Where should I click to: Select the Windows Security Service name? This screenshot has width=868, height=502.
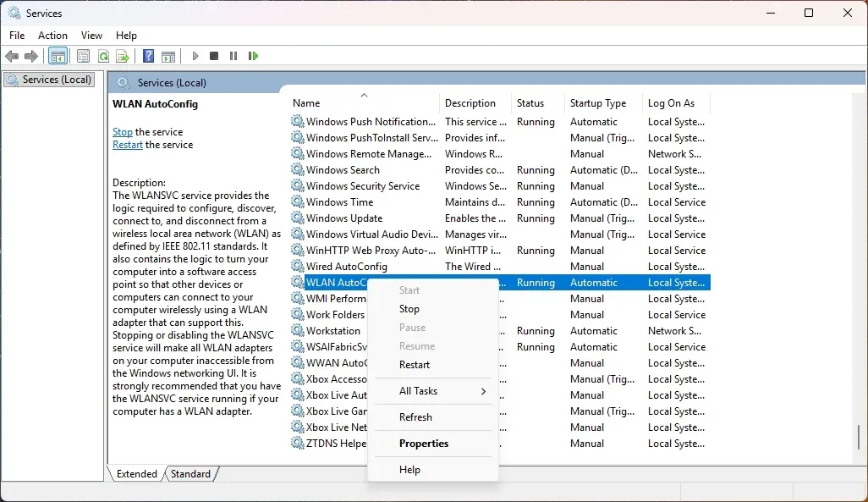(x=363, y=186)
